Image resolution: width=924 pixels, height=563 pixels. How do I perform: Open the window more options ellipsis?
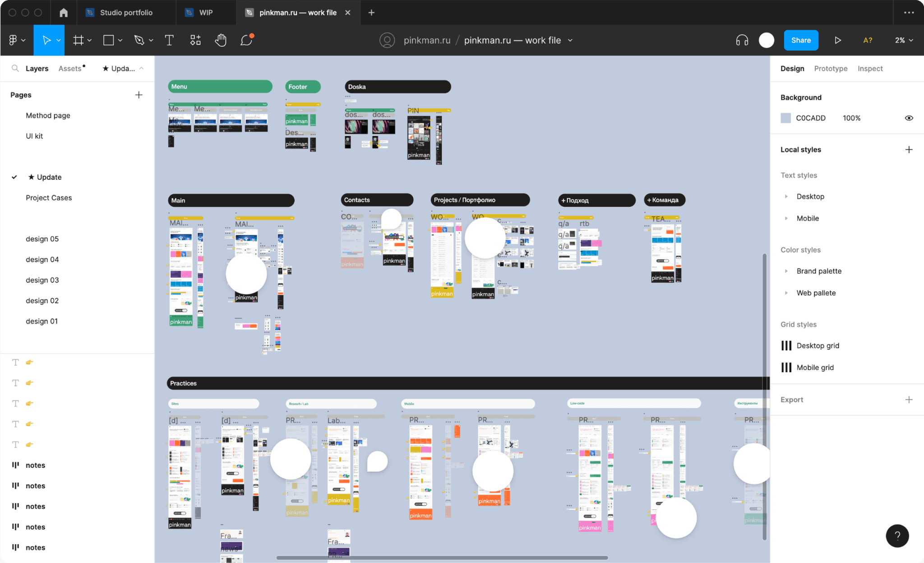[909, 13]
